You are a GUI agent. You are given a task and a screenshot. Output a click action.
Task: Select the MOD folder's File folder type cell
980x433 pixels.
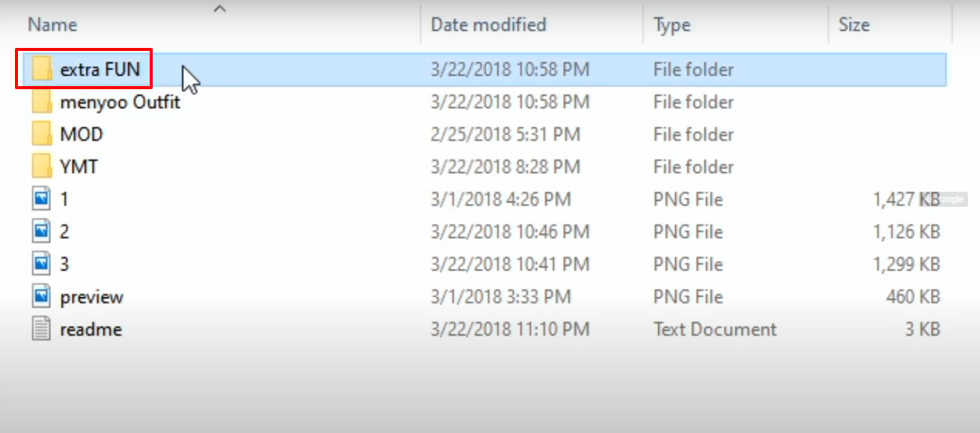[x=693, y=134]
